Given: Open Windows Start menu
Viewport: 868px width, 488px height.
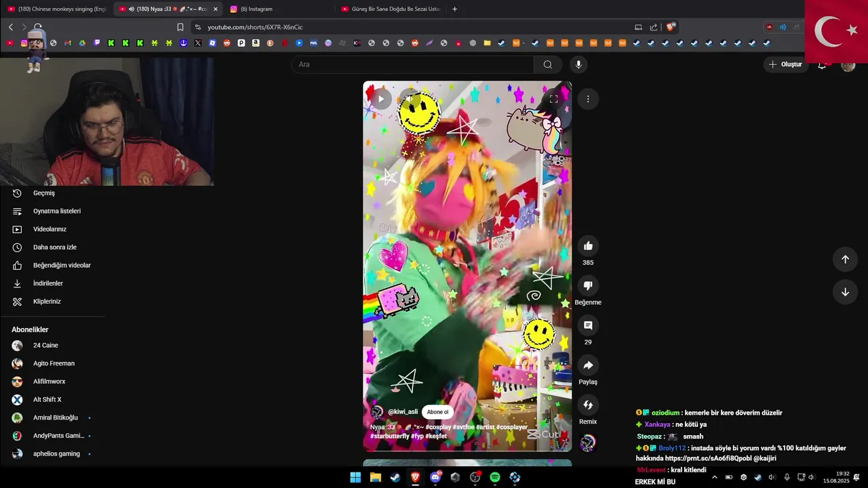Looking at the screenshot, I should (x=355, y=477).
